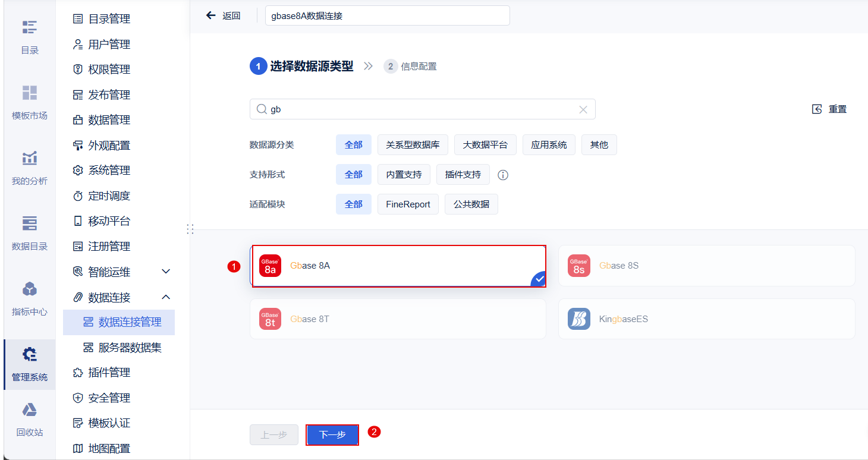Open the 回收站 icon

(30, 409)
